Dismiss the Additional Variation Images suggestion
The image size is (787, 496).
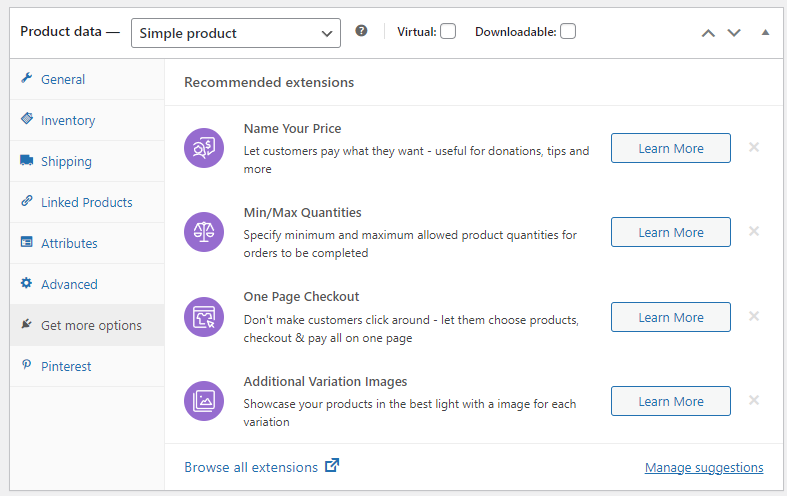[x=754, y=400]
